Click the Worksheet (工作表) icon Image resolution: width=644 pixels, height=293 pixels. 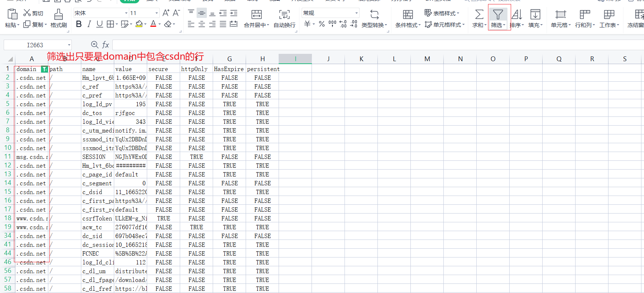tap(609, 14)
